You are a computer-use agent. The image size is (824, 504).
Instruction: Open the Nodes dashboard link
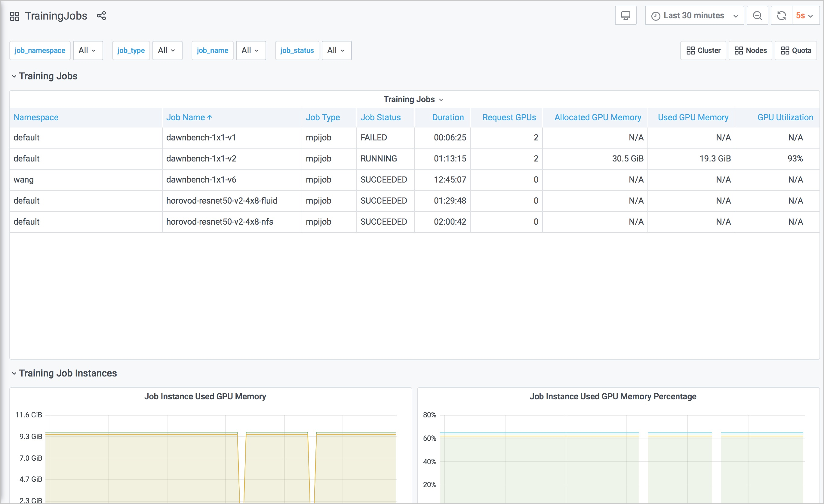750,51
